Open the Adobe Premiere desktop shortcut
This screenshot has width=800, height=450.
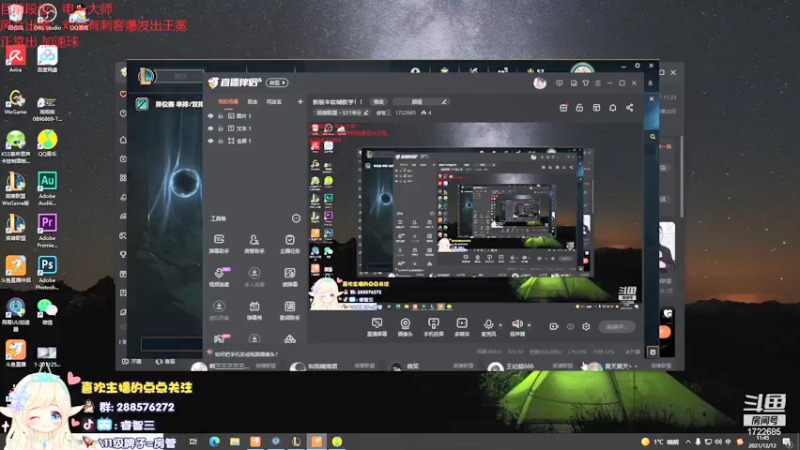[x=47, y=231]
